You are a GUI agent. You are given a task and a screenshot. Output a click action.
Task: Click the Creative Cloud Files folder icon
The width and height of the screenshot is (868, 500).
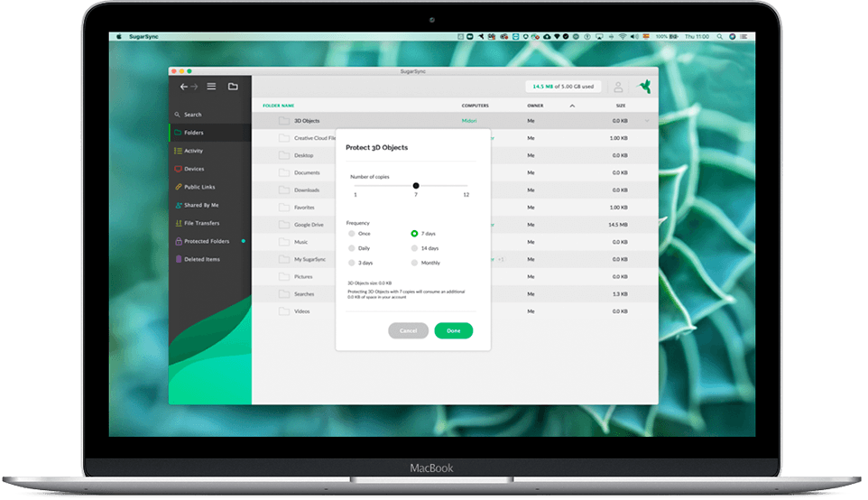tap(284, 138)
